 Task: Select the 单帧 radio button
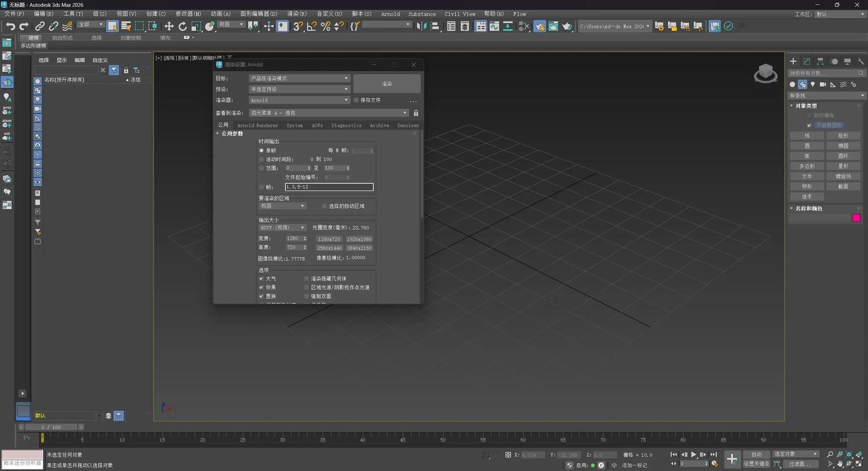coord(262,151)
